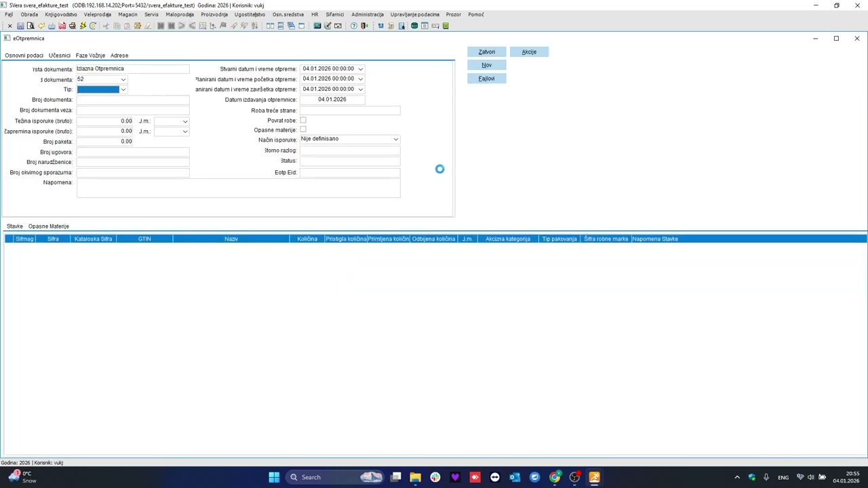868x488 pixels.
Task: Open Google Chrome from the taskbar
Action: [x=555, y=477]
